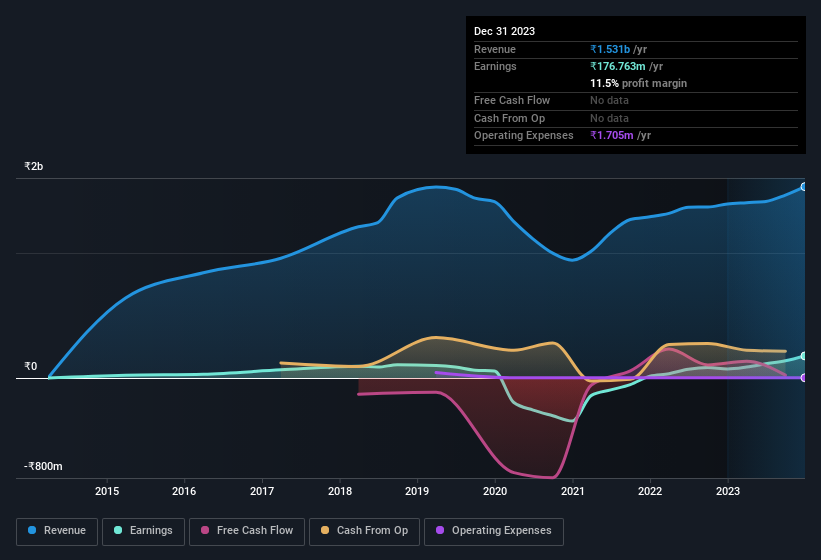The height and width of the screenshot is (560, 821).
Task: Click the ₹1.705m operating expenses value
Action: pyautogui.click(x=611, y=135)
